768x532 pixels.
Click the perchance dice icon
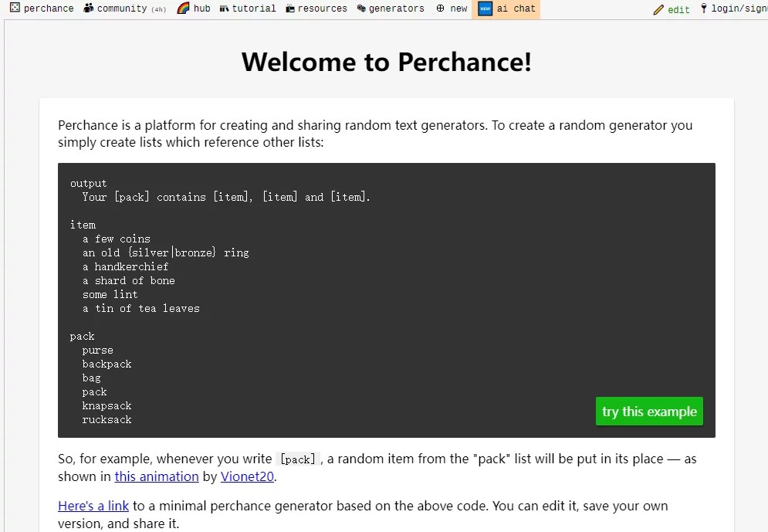point(15,8)
